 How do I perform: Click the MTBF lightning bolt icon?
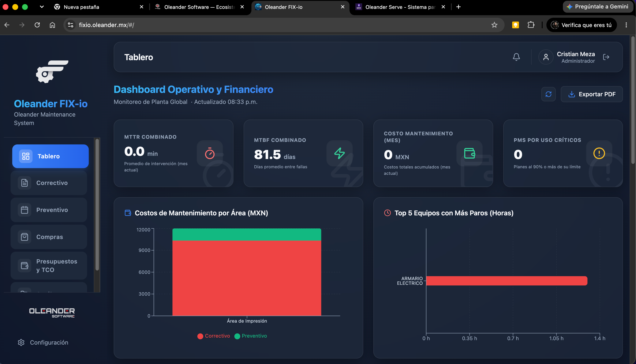(339, 153)
